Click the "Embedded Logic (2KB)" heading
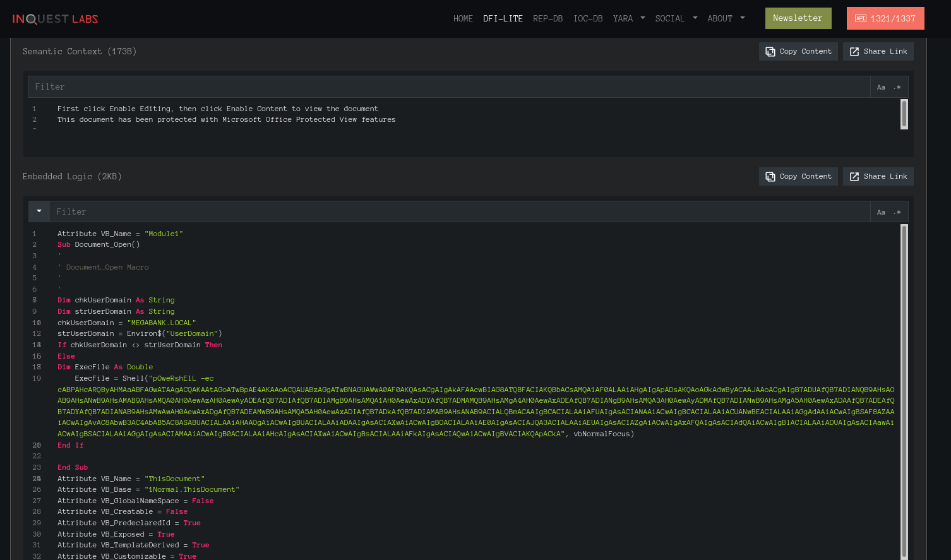This screenshot has height=560, width=951. [x=72, y=177]
